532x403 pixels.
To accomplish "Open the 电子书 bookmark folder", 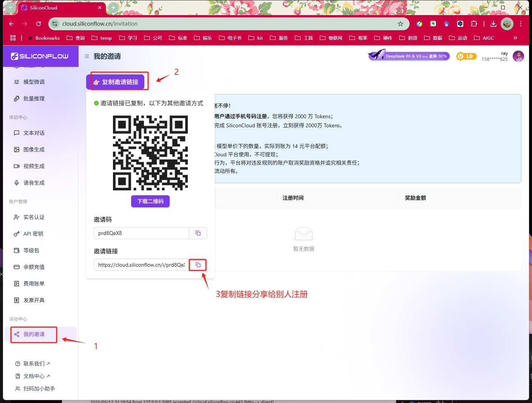I will click(x=230, y=38).
